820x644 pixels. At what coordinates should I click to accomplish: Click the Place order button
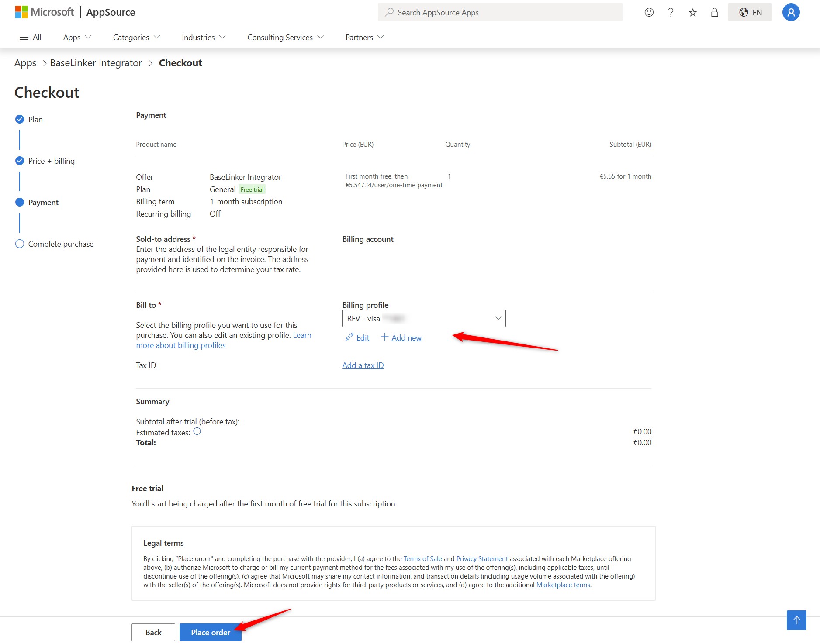(211, 632)
